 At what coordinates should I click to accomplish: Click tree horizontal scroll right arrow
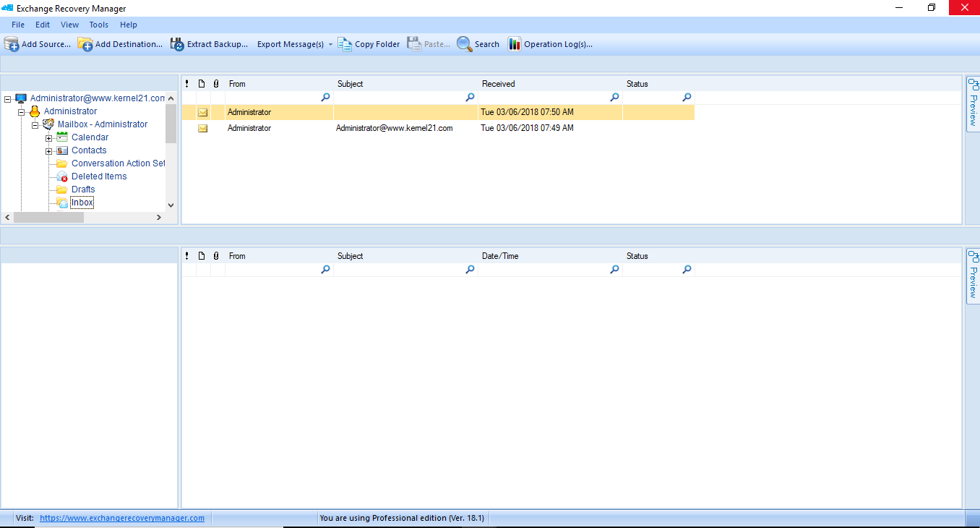pyautogui.click(x=159, y=217)
